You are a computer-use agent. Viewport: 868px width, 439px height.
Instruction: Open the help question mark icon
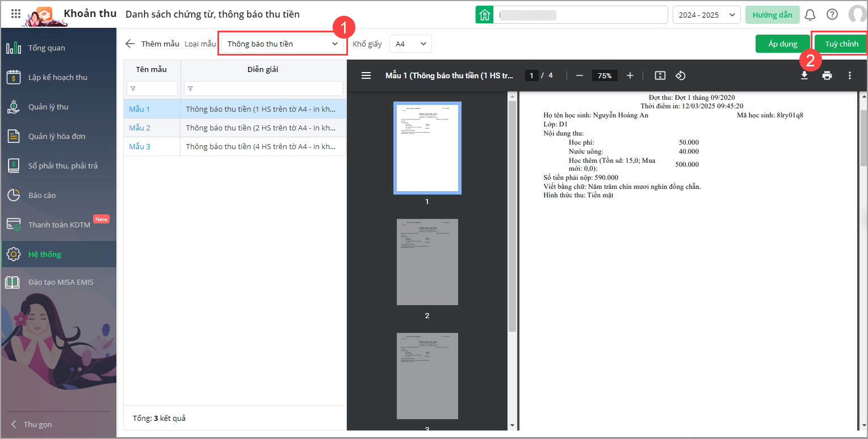click(832, 15)
